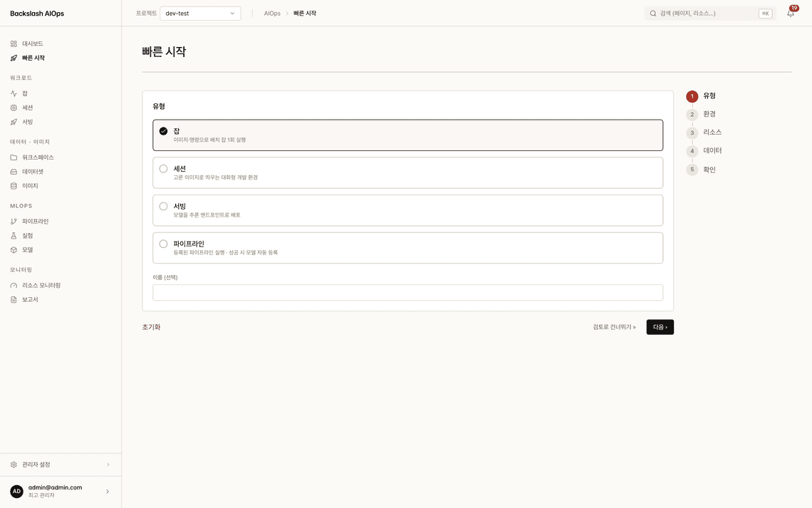This screenshot has width=812, height=508.
Task: Click the 다음 next button
Action: [x=660, y=327]
